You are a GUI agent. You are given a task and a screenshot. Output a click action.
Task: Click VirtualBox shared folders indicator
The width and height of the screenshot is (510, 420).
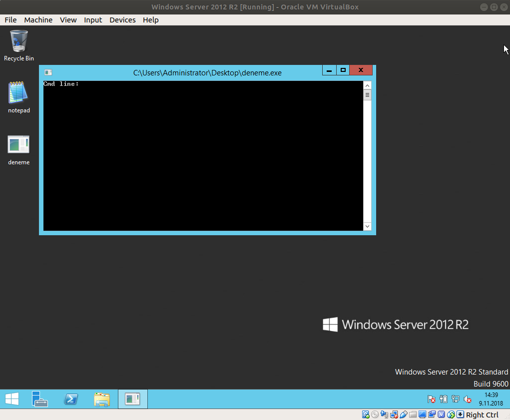pyautogui.click(x=413, y=415)
